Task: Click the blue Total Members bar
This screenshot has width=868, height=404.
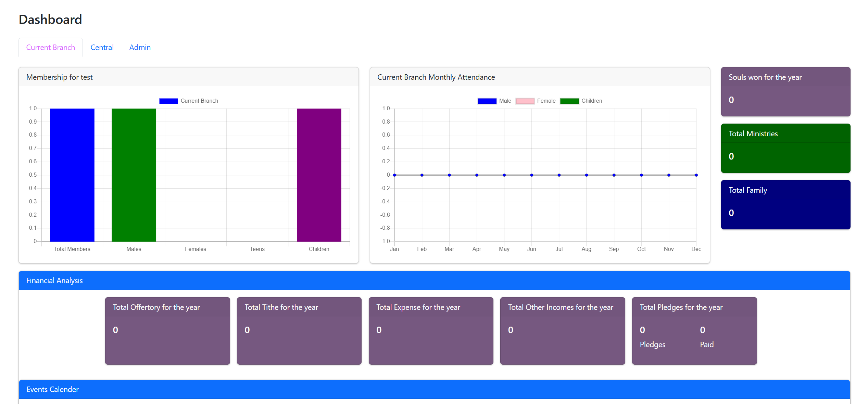Action: pos(72,175)
